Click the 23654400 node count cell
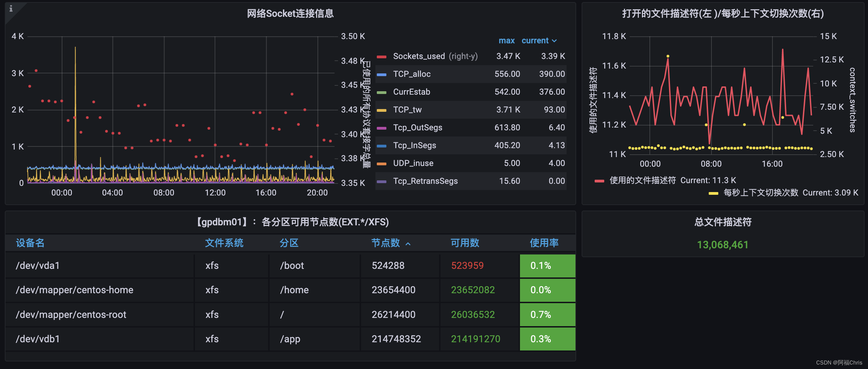The width and height of the screenshot is (868, 369). [400, 290]
